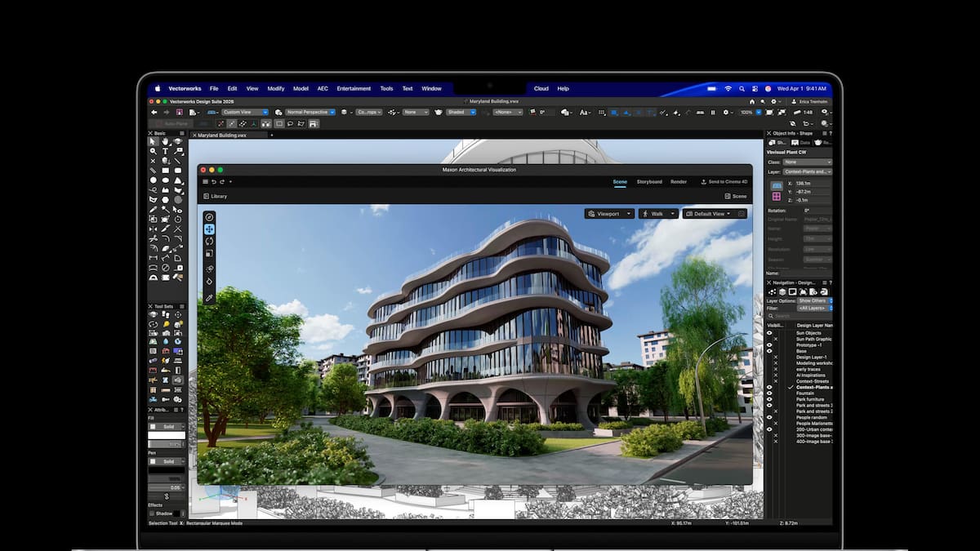The width and height of the screenshot is (980, 551).
Task: Click the layer Search field in Navigation
Action: click(800, 316)
